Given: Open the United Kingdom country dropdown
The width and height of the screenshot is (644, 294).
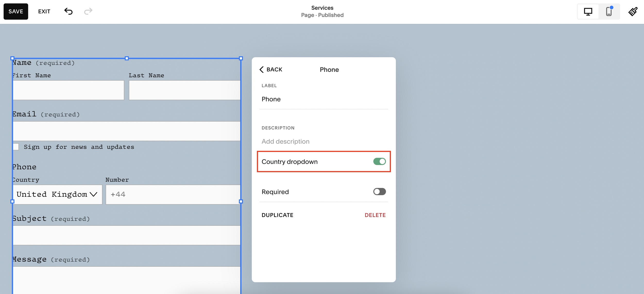Looking at the screenshot, I should click(57, 194).
